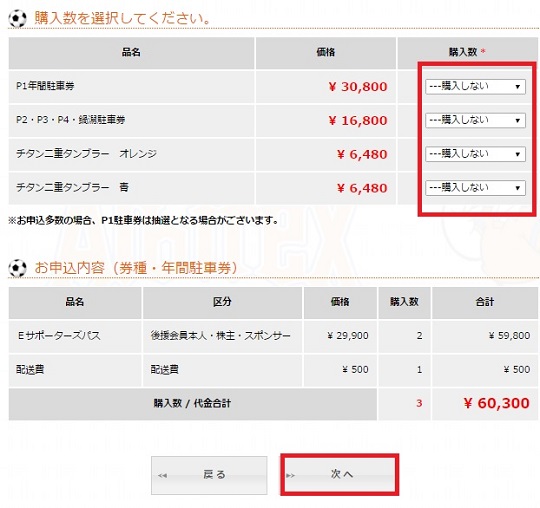This screenshot has width=540, height=508.
Task: Click soccer ball icon beside お申込内容 heading
Action: [x=17, y=268]
